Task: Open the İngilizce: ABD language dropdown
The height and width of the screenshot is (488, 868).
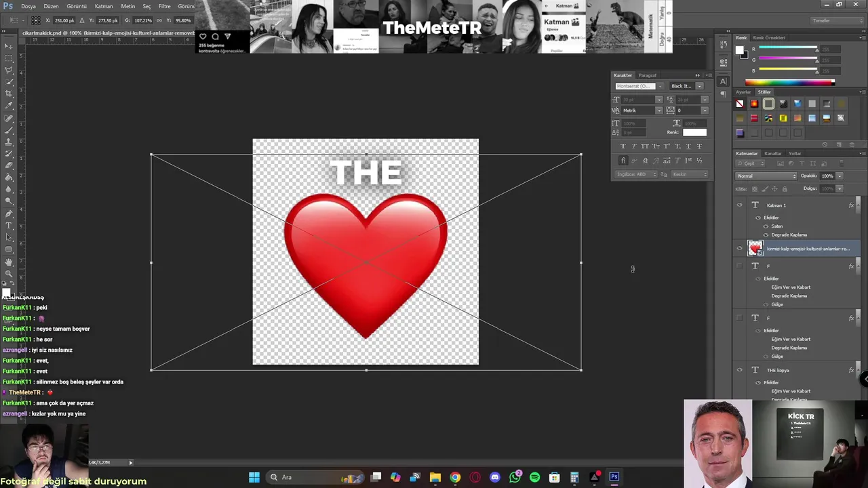Action: [x=636, y=174]
